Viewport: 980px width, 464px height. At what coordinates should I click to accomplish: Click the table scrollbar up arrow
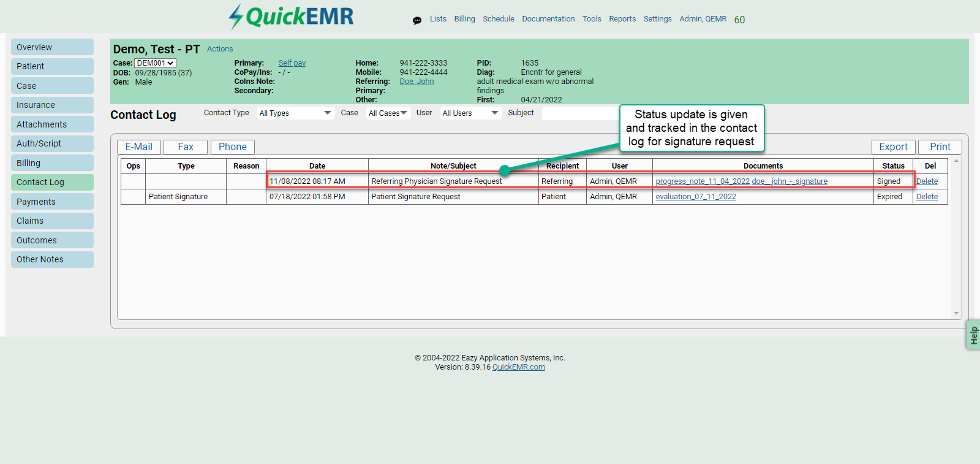(x=956, y=161)
